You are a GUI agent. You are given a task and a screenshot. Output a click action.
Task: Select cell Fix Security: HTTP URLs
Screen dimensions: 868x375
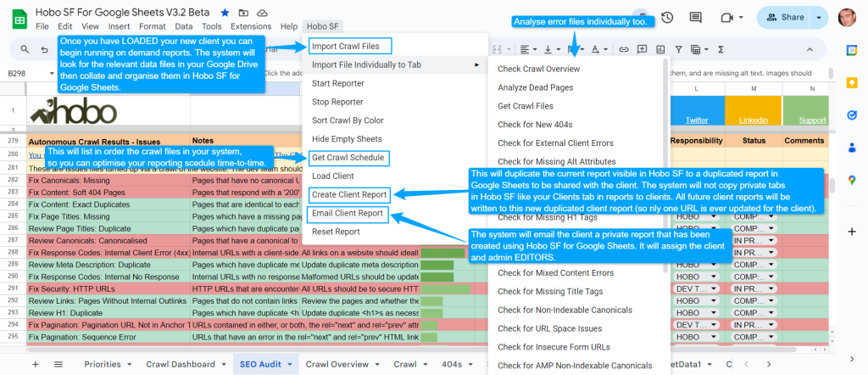108,288
